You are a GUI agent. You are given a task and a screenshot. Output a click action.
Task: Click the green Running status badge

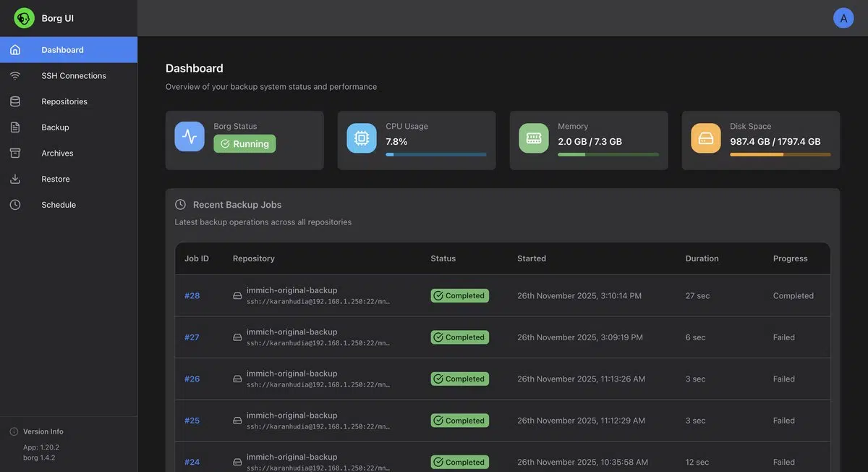point(244,144)
